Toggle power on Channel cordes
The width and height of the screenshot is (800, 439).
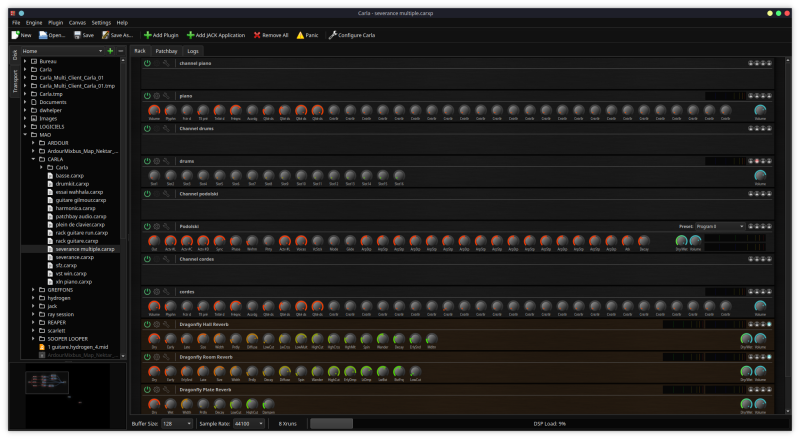tap(147, 259)
